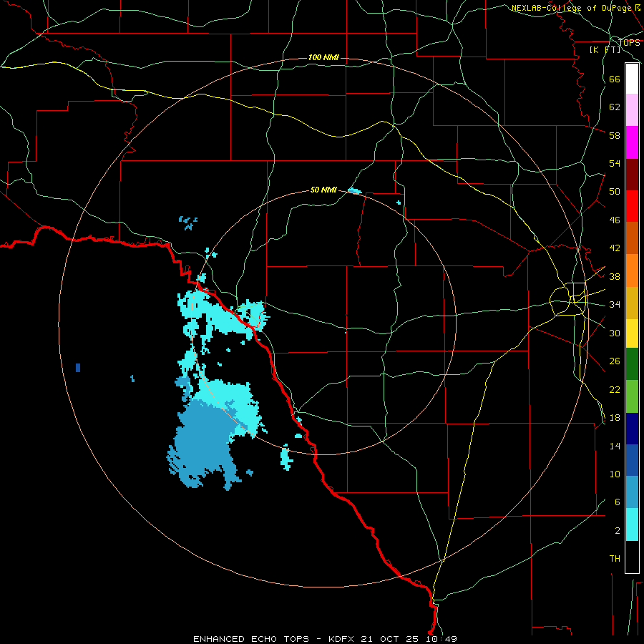Click the "[K FT]" units label
The height and width of the screenshot is (644, 644).
605,49
